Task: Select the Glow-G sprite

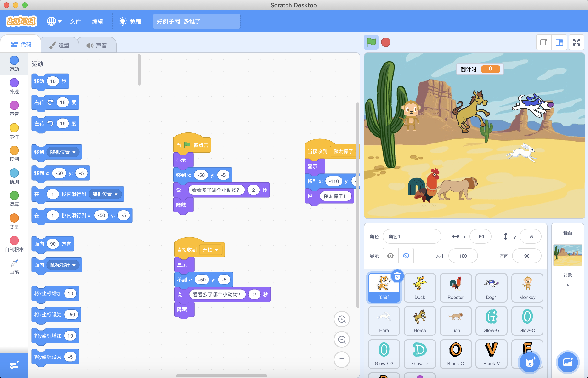Action: point(491,321)
